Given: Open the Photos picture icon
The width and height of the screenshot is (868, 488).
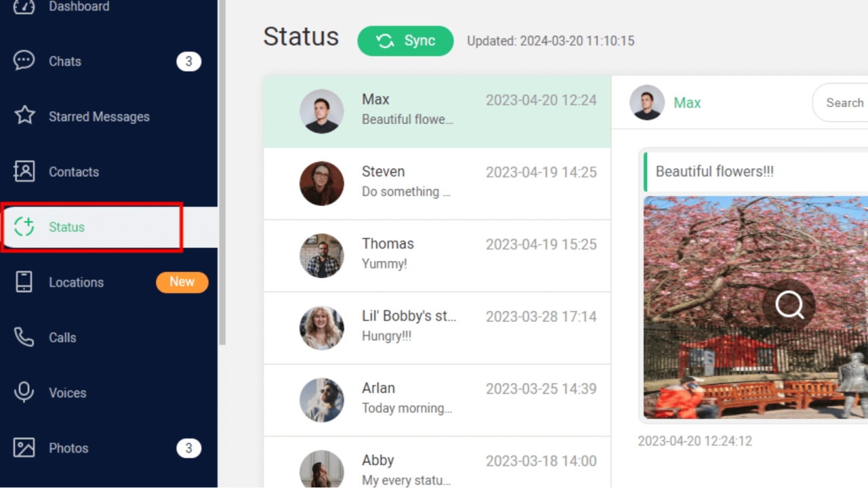Looking at the screenshot, I should click(24, 448).
